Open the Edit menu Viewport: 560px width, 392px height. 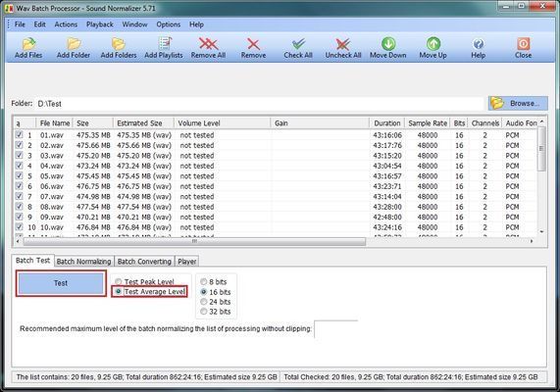tap(39, 24)
